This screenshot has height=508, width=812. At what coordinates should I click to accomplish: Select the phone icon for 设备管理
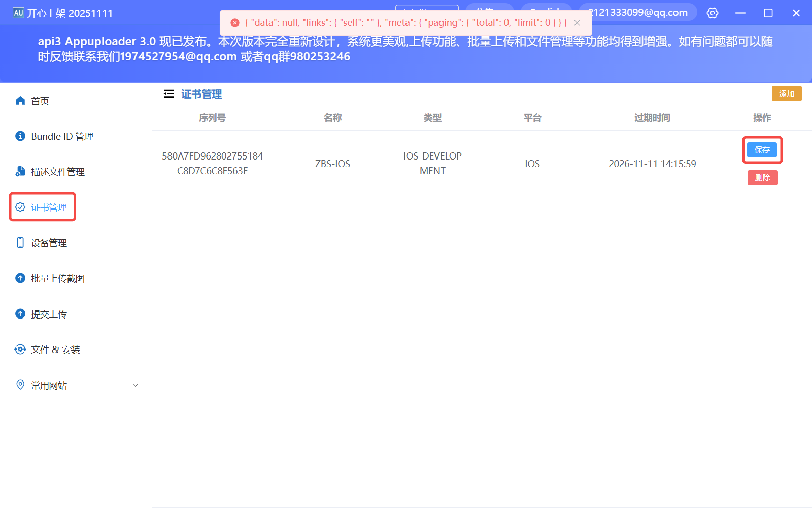point(20,242)
